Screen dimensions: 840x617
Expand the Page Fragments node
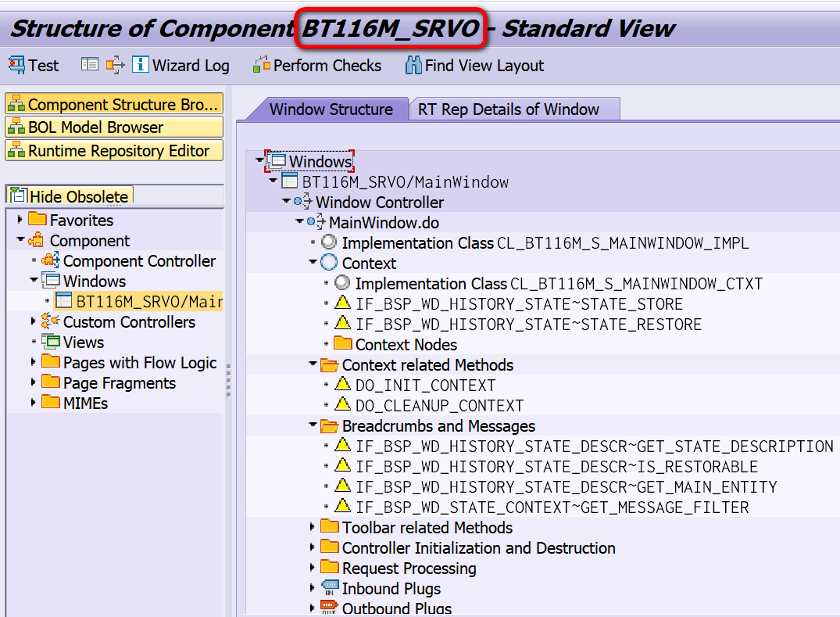pos(34,382)
